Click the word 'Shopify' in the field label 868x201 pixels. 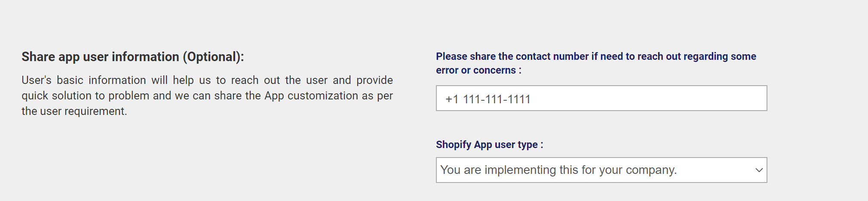click(453, 145)
